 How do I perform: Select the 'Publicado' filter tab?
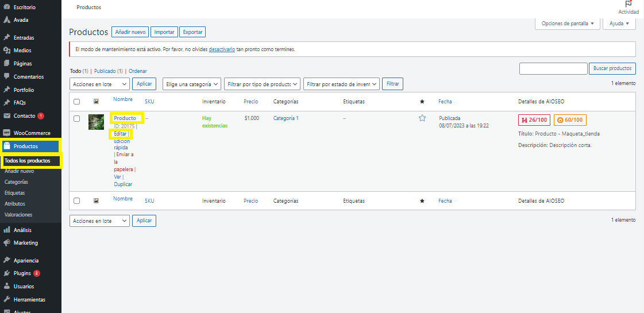(x=105, y=71)
